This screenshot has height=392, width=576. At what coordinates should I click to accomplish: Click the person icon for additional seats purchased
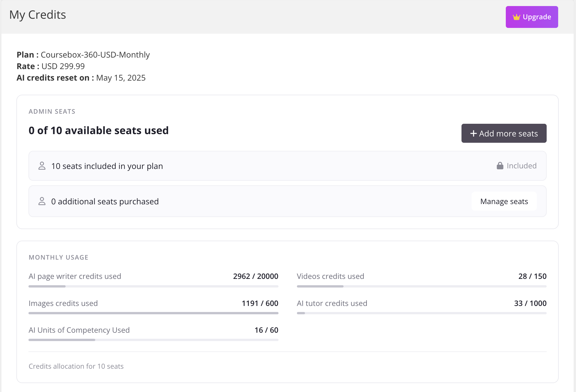[42, 201]
